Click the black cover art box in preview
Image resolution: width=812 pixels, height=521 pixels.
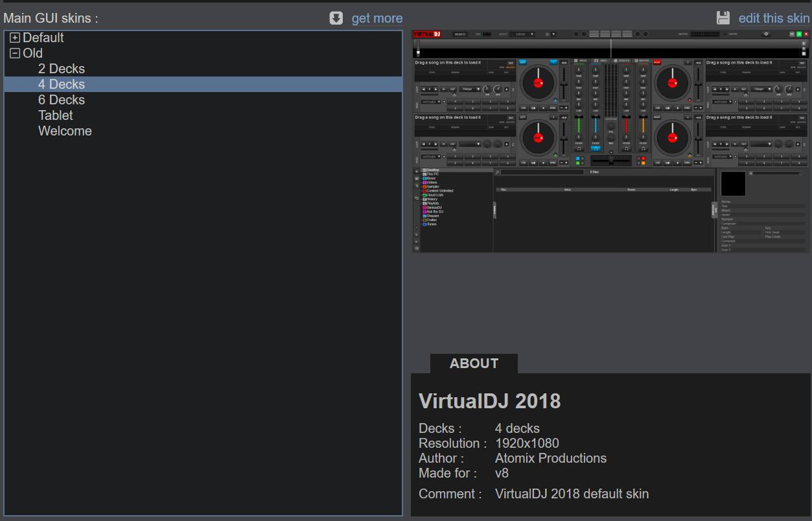(x=733, y=184)
